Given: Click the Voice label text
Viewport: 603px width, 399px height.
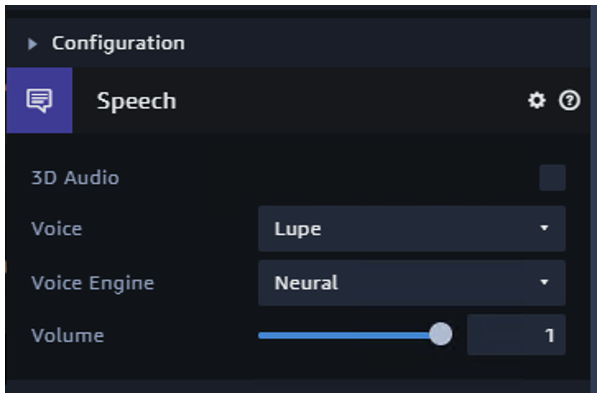Looking at the screenshot, I should coord(57,229).
